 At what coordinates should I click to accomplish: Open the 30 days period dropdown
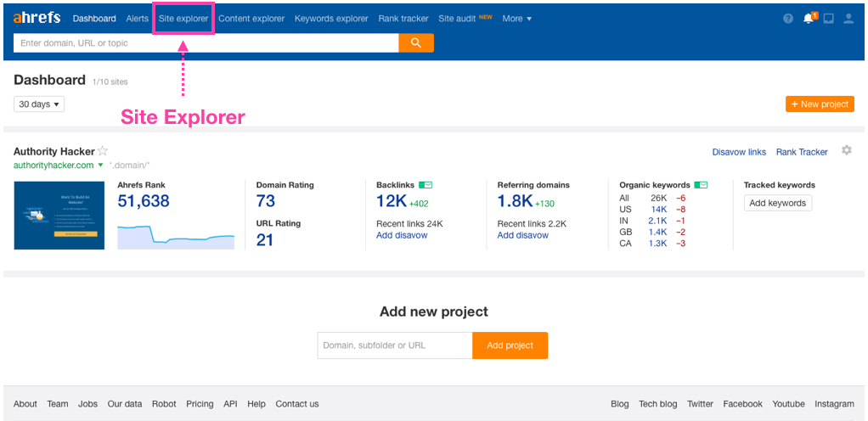point(39,104)
